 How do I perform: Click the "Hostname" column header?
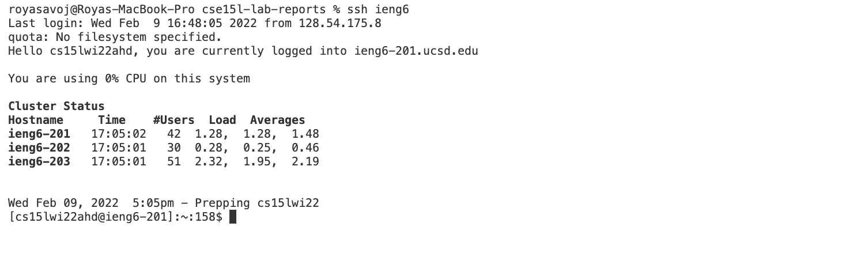pyautogui.click(x=36, y=120)
